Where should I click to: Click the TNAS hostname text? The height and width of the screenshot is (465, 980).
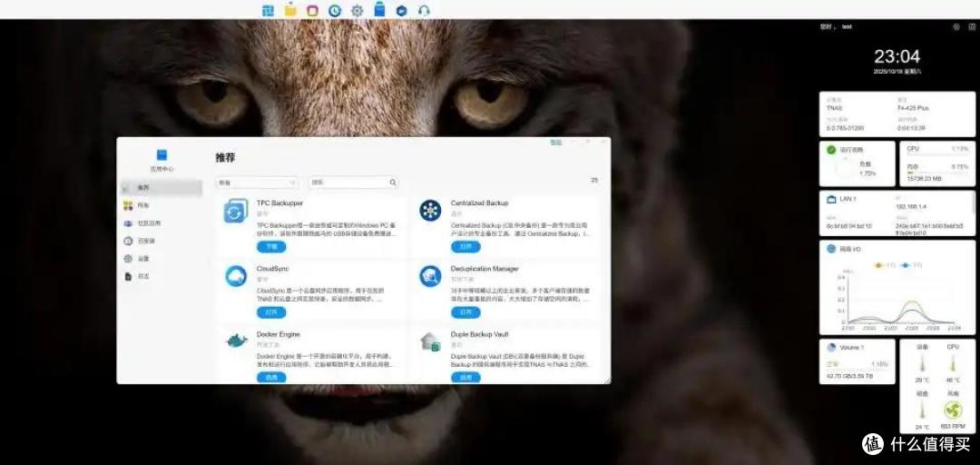(x=834, y=108)
